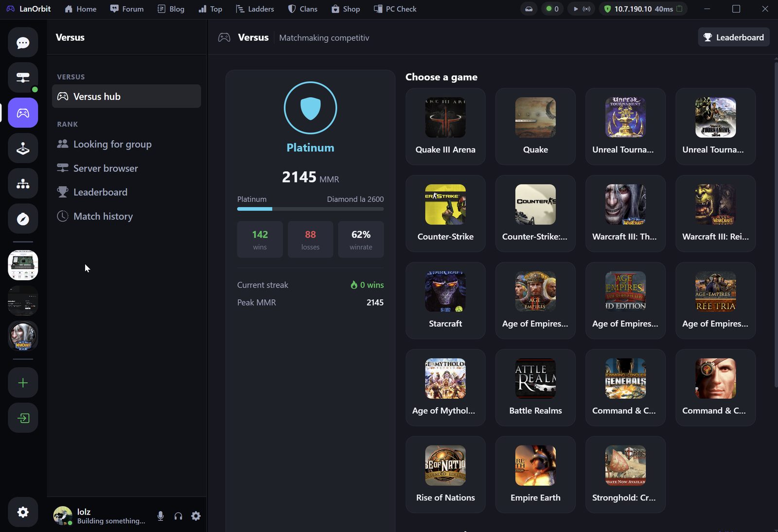Click the Platinum MMR progress bar
778x532 pixels.
[310, 209]
